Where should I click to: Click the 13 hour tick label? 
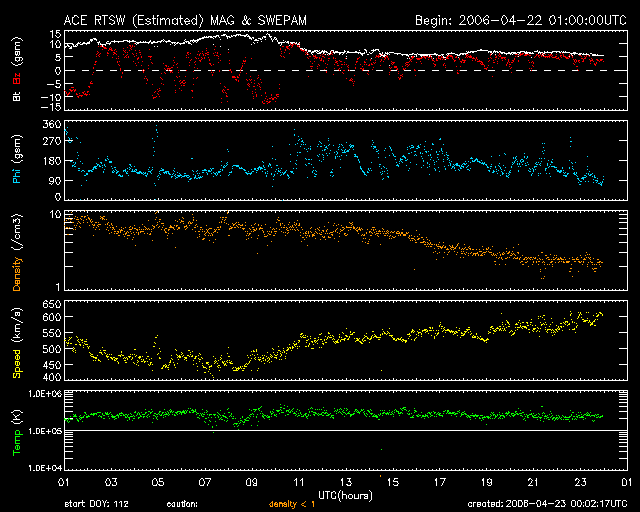point(346,481)
